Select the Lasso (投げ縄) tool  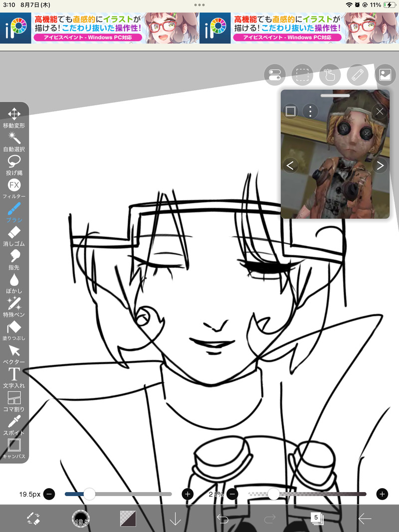[x=14, y=165]
